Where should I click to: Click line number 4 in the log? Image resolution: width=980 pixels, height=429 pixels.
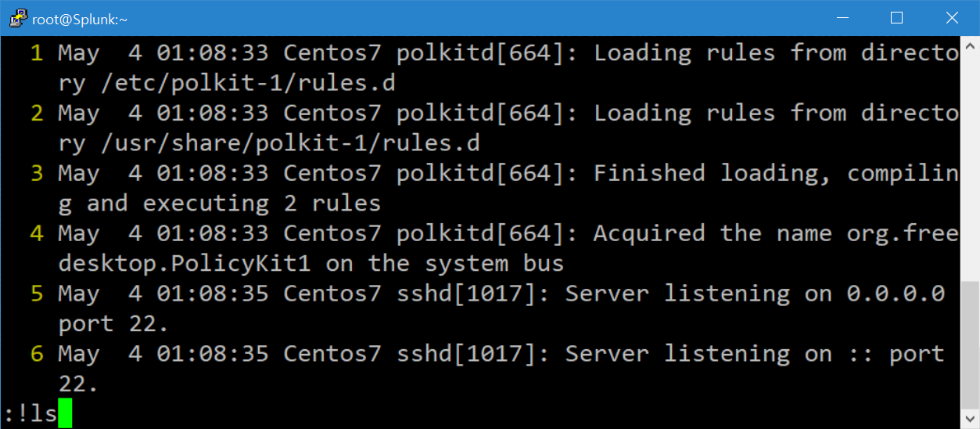(x=37, y=234)
